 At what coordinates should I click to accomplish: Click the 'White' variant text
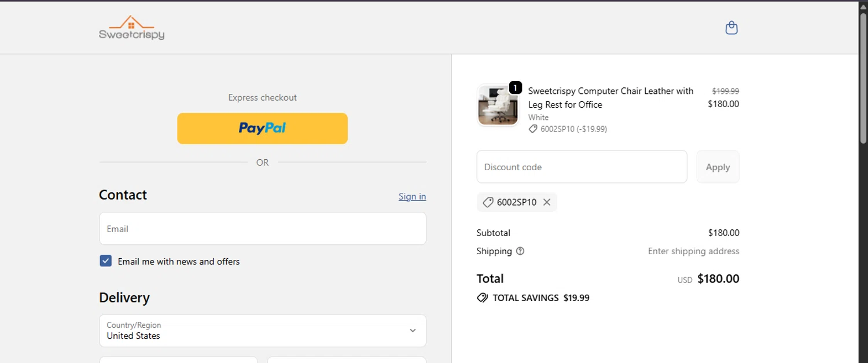538,118
